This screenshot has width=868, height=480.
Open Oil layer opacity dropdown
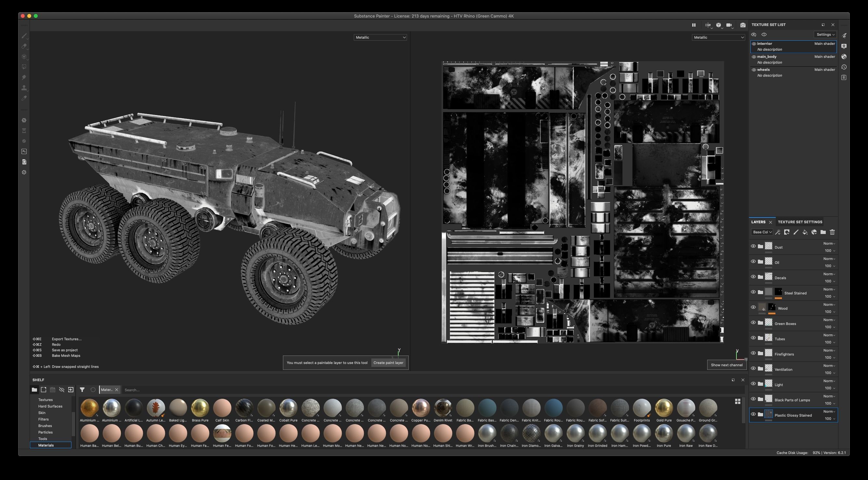(x=830, y=266)
